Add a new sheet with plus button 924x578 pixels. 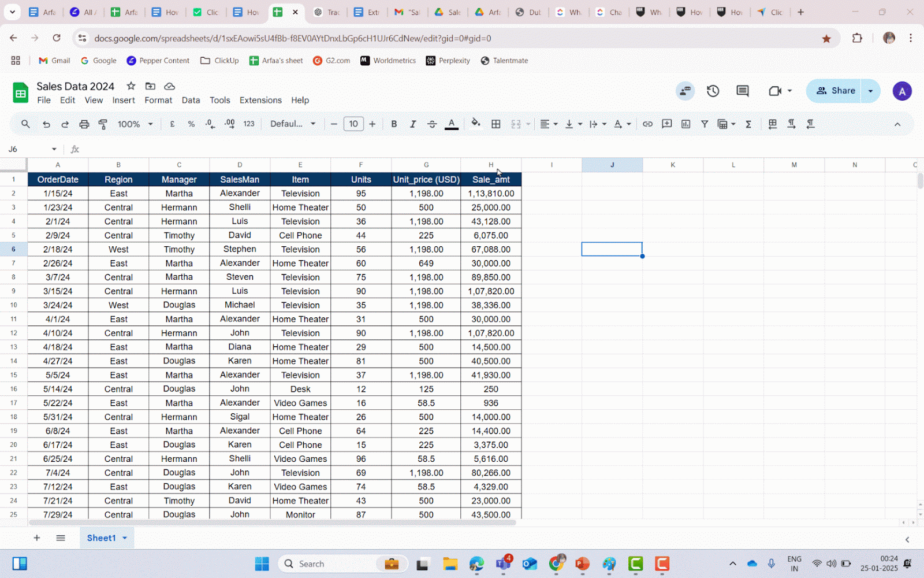pos(36,538)
